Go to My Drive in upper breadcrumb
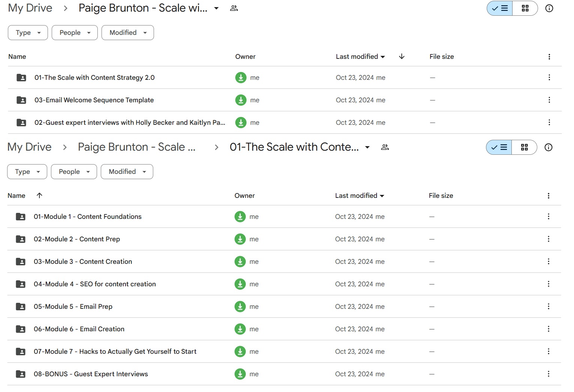 point(30,8)
